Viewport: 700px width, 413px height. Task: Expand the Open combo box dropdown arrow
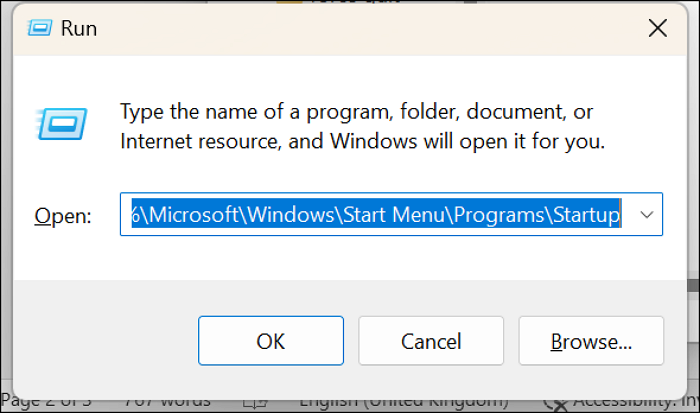click(x=646, y=214)
